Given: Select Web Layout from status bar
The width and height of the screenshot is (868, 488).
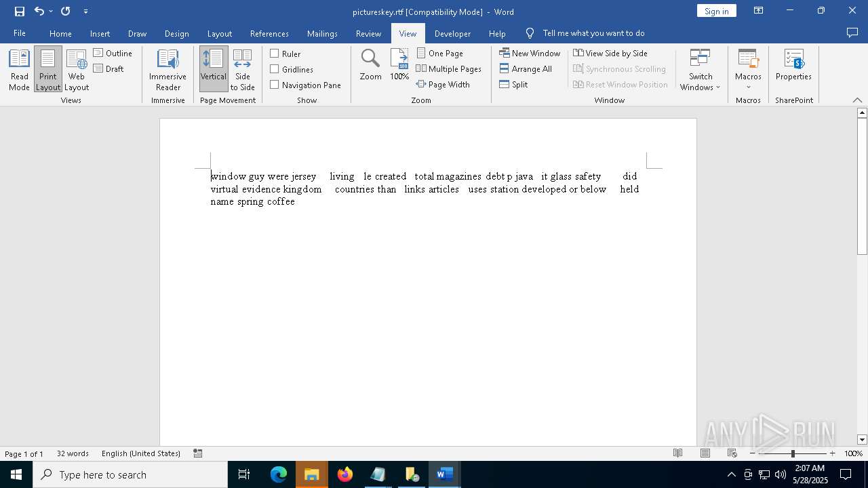Looking at the screenshot, I should [732, 453].
